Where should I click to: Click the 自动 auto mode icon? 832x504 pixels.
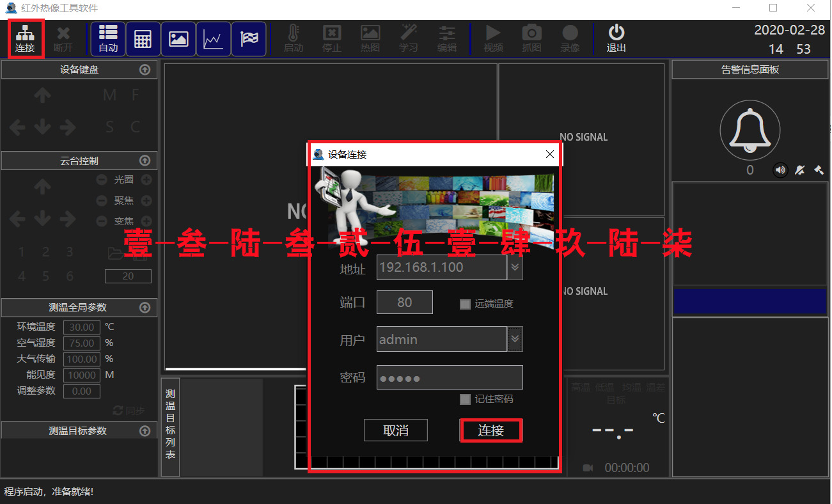point(107,38)
